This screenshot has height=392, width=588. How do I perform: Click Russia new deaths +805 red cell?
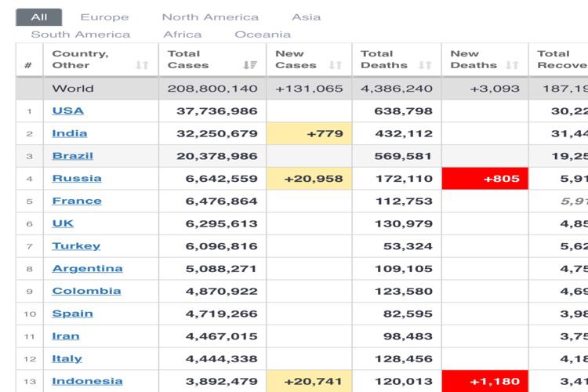[485, 179]
